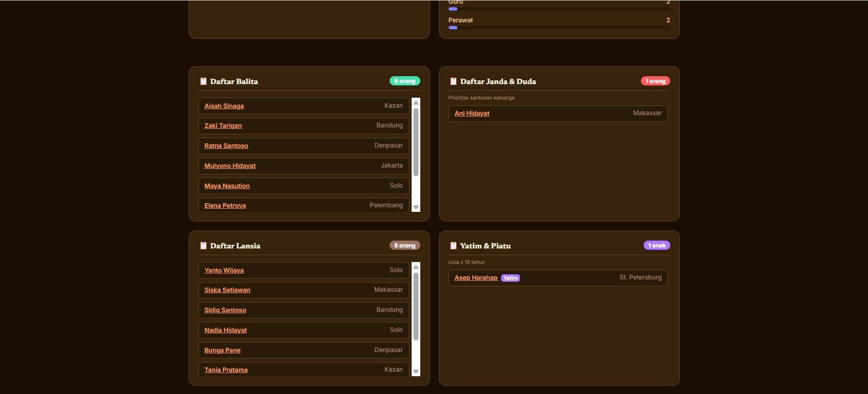Click the red 1 orang badge

pos(655,81)
